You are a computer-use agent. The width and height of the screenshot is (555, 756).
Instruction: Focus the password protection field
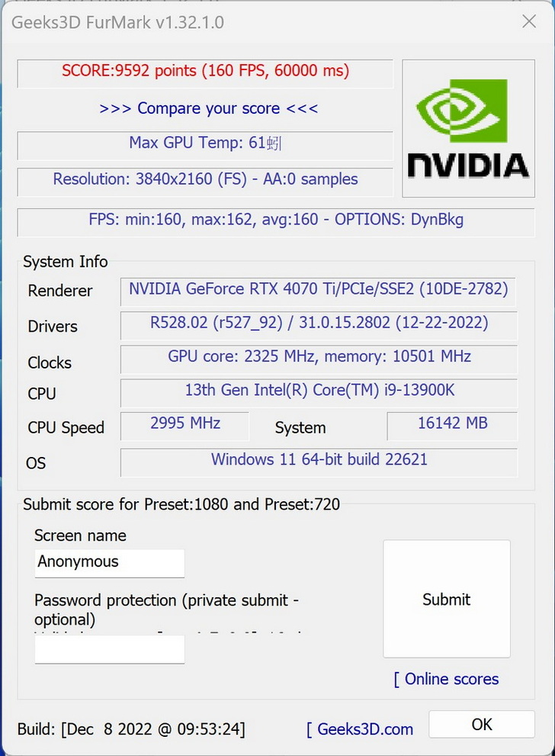pos(110,649)
